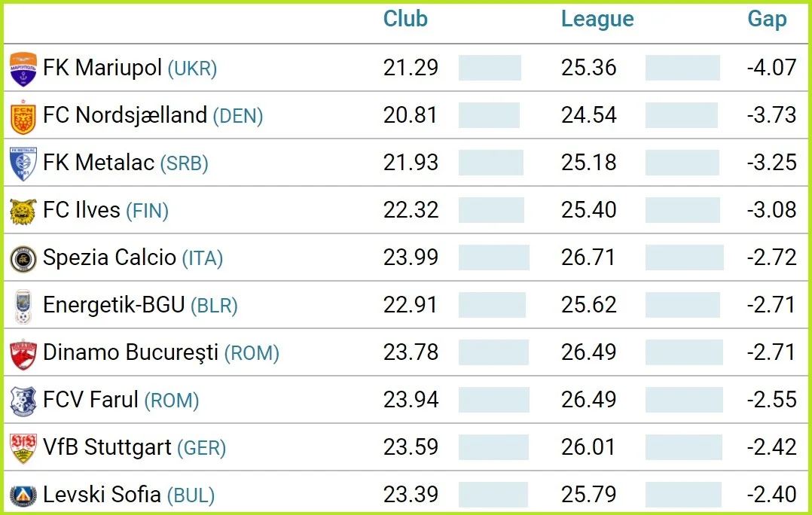
Task: Click Levski Sofia's league value bar
Action: [683, 495]
